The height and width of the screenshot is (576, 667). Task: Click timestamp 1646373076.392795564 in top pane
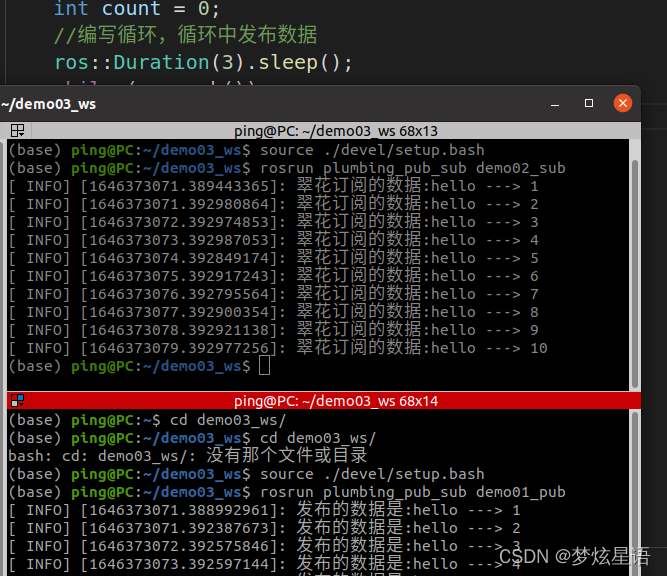click(x=179, y=294)
